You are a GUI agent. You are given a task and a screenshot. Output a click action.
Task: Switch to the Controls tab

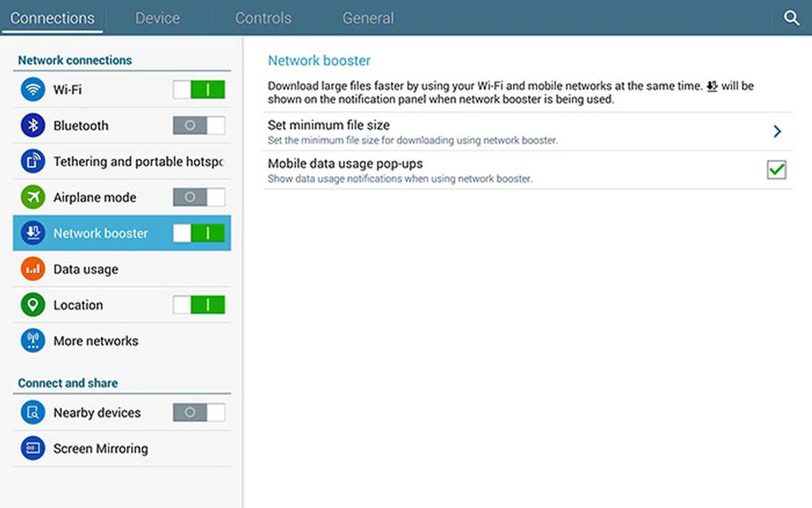tap(263, 18)
